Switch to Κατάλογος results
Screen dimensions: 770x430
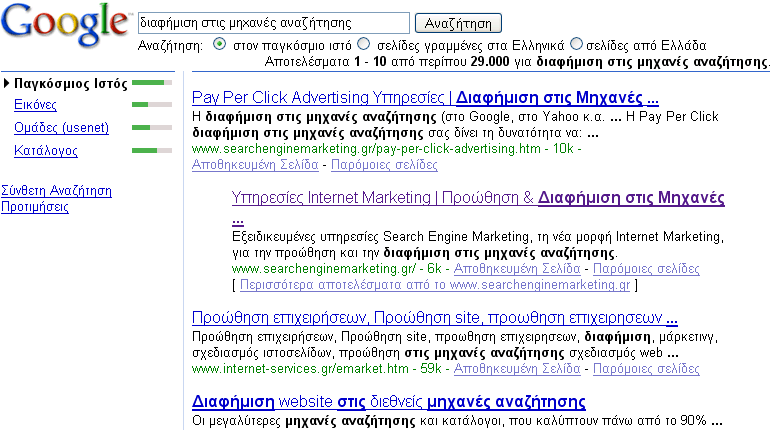pyautogui.click(x=46, y=150)
